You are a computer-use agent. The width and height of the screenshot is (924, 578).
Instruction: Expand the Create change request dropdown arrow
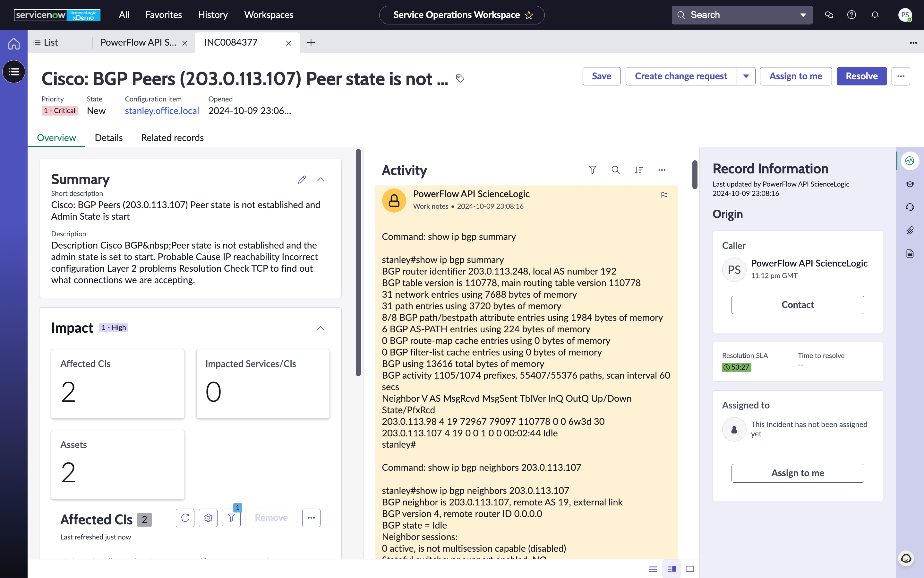click(x=746, y=76)
